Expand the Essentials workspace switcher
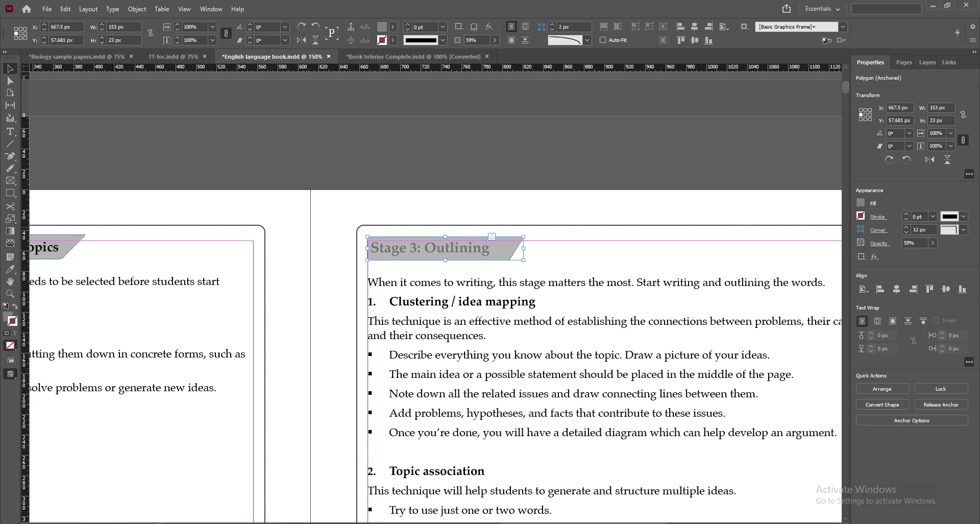This screenshot has height=524, width=980. [x=822, y=9]
